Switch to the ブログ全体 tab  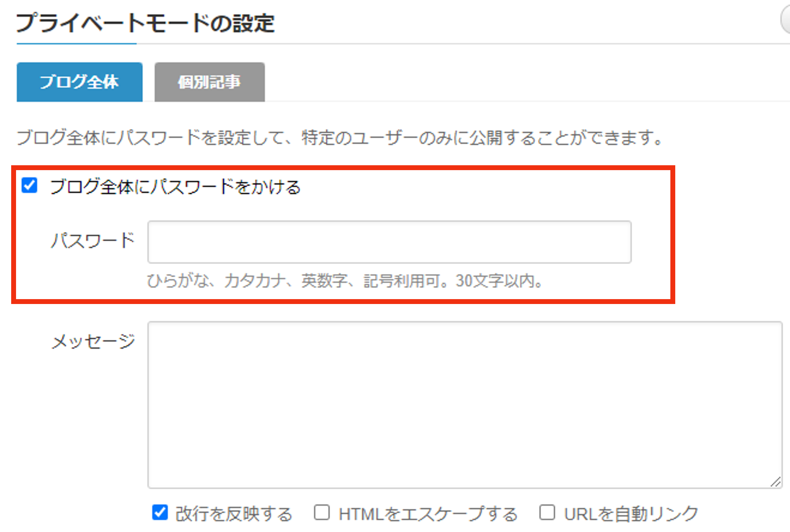click(80, 82)
